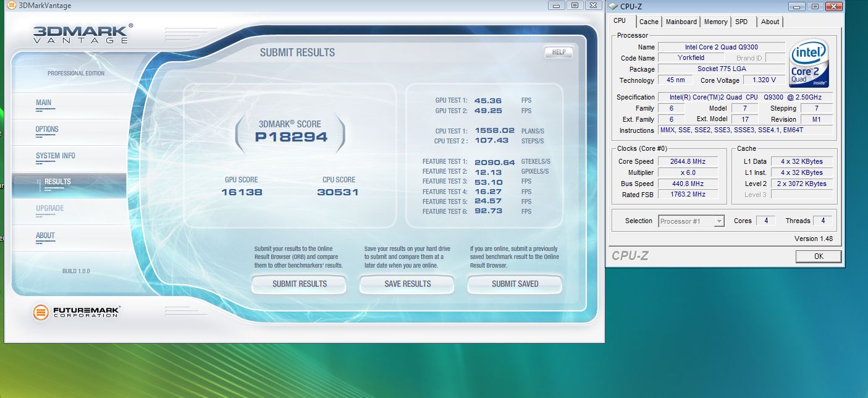The height and width of the screenshot is (398, 868).
Task: Click the CPU-Z title bar icon
Action: [x=613, y=6]
